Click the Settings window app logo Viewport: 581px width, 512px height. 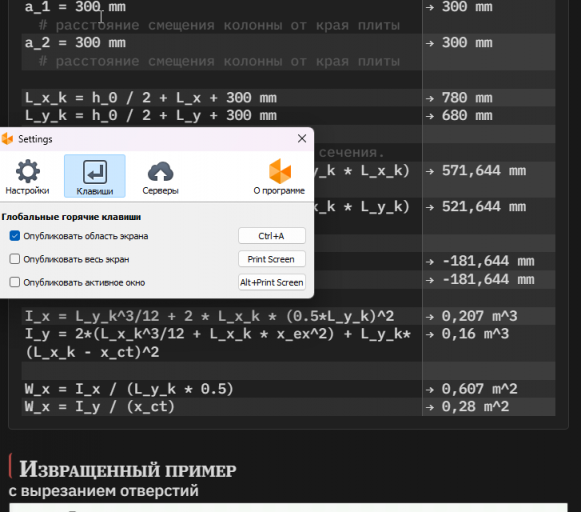7,139
